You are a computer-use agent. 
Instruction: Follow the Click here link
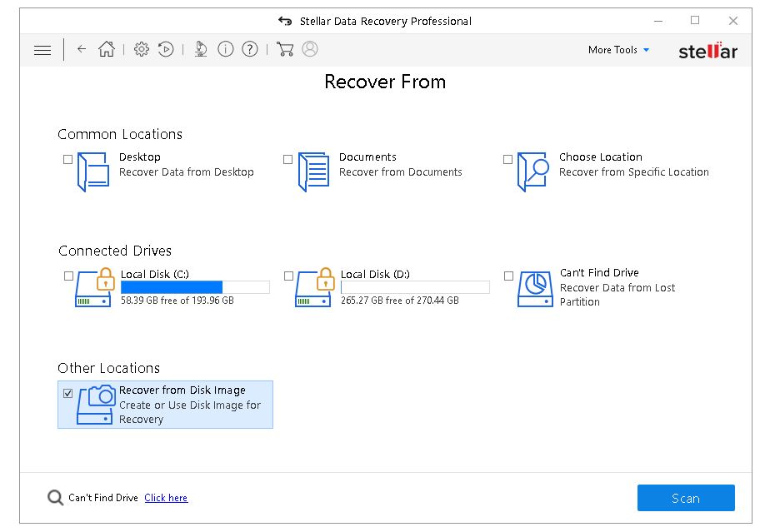pyautogui.click(x=166, y=498)
